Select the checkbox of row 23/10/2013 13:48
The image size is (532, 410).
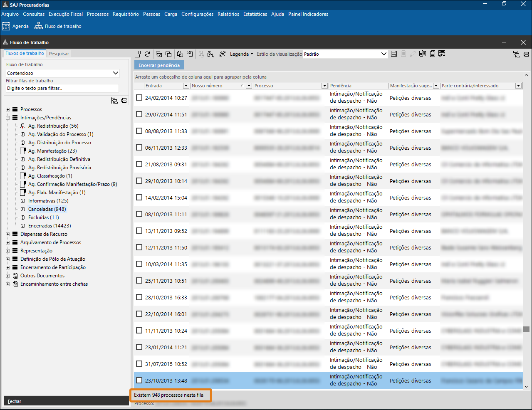pos(139,380)
